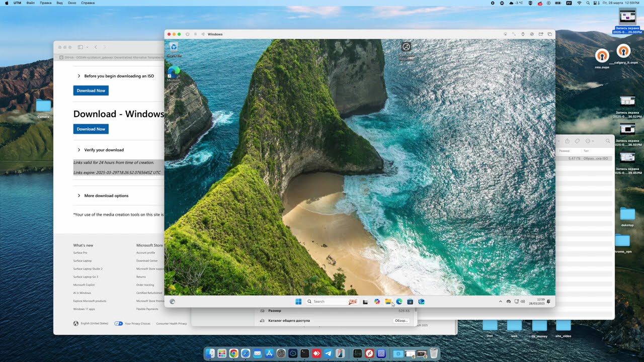This screenshot has height=362, width=644.
Task: Open Launchpad from the Dock
Action: click(222, 353)
